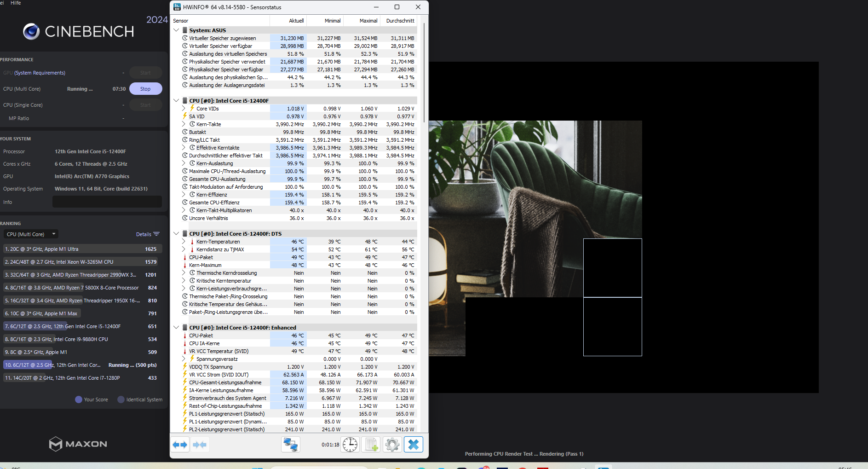
Task: Select the Core i7-1280P ranking entry
Action: (81, 378)
